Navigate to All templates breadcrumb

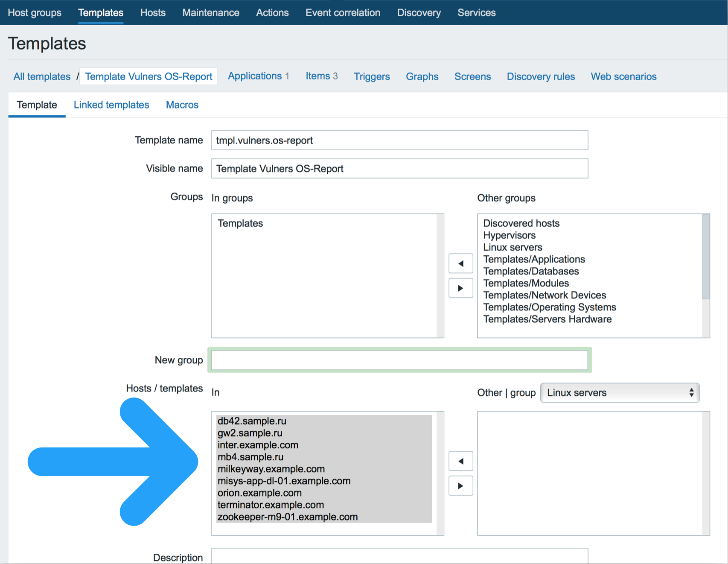click(41, 76)
